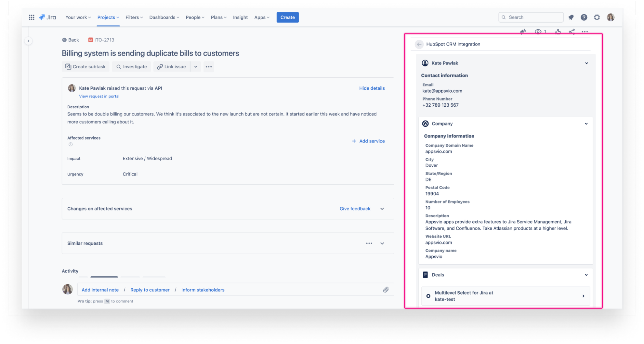The image size is (644, 344).
Task: Click commenter avatar beside comment box
Action: click(x=67, y=290)
